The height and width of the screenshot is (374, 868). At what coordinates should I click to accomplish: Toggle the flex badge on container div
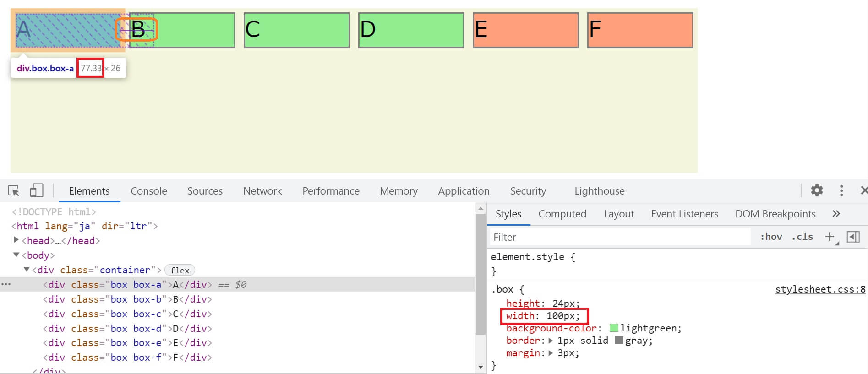[180, 270]
